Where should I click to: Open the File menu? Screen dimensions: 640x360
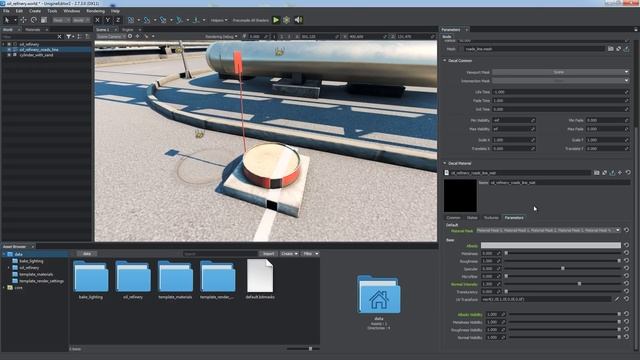[x=6, y=11]
